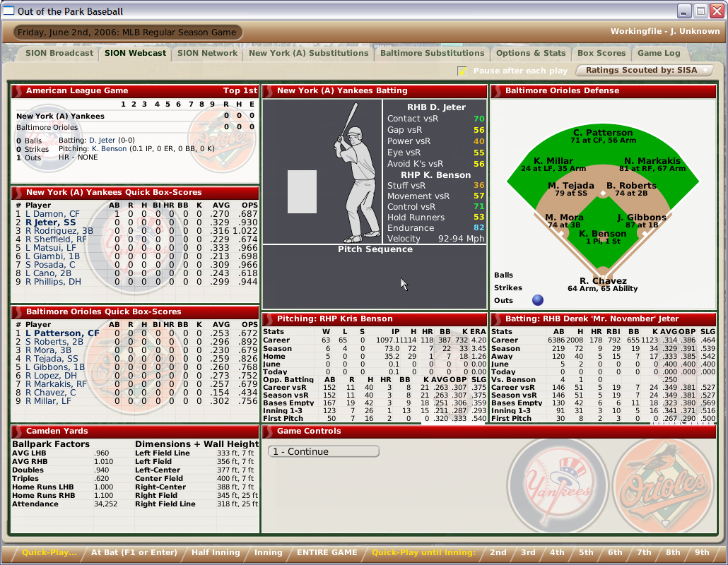
Task: Open R Markakis, RF player link
Action: [x=56, y=384]
